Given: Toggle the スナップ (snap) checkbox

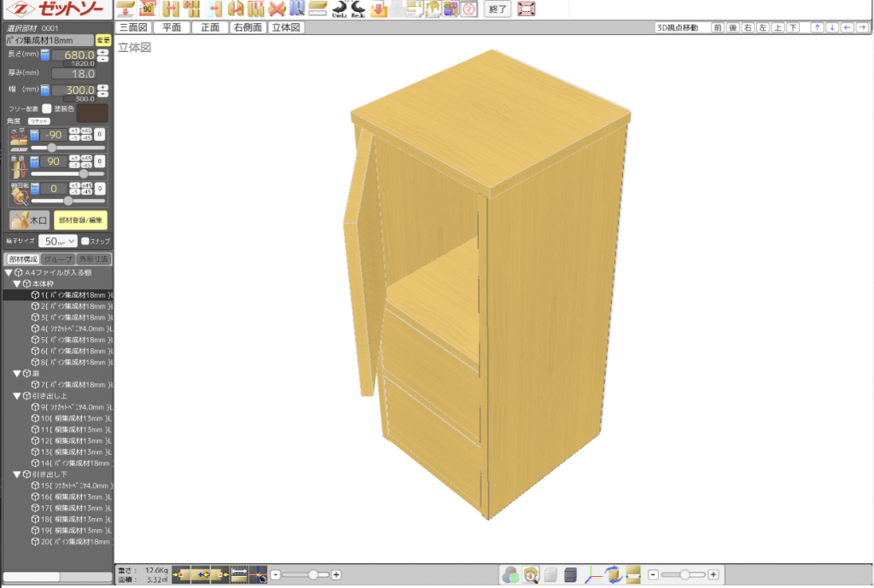Looking at the screenshot, I should tap(85, 242).
